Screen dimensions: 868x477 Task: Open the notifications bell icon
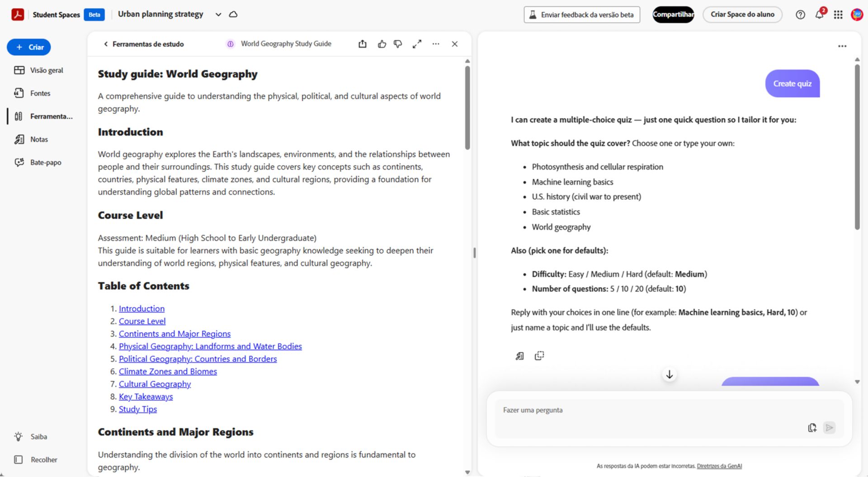(x=819, y=14)
